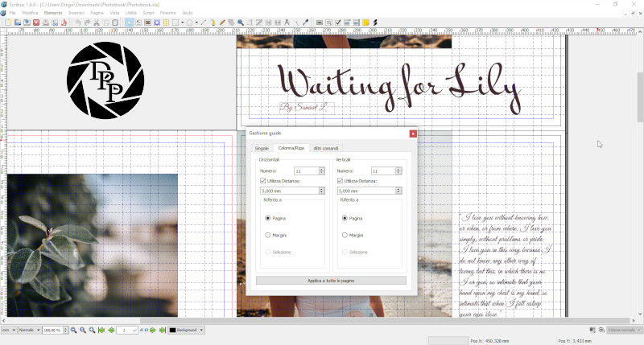Close the Gestione guide dialog
The height and width of the screenshot is (345, 644).
tap(413, 133)
